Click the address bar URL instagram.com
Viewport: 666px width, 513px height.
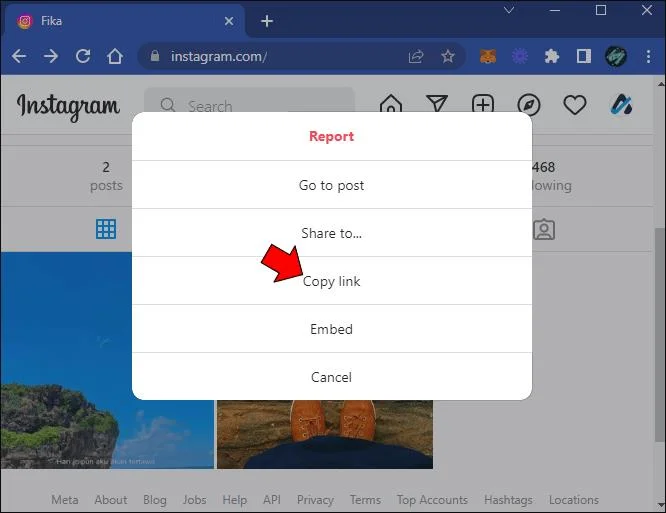(219, 56)
